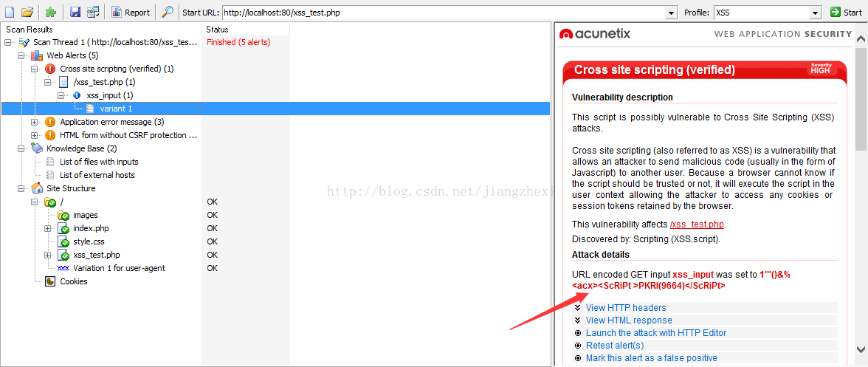Collapse the Scan Thread 1 node

[x=8, y=42]
